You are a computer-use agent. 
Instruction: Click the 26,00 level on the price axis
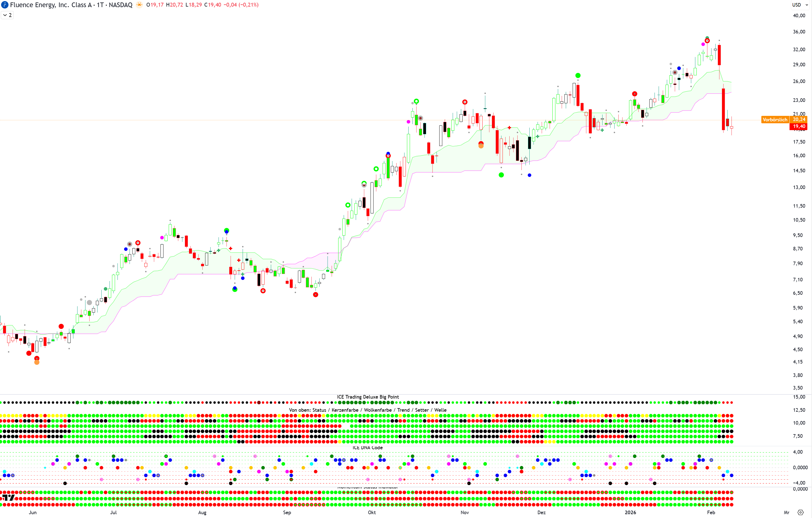click(x=799, y=81)
